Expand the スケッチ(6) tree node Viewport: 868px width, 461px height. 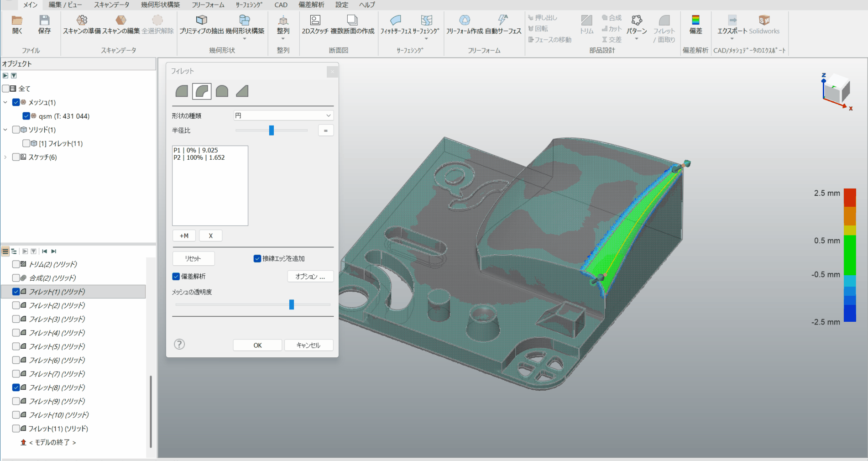tap(5, 157)
